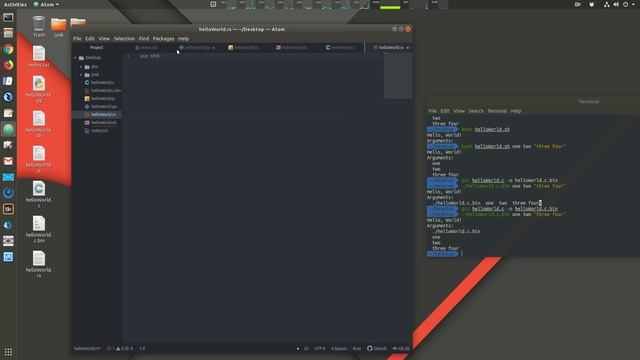The width and height of the screenshot is (640, 360).
Task: Open Atom's Selection menu
Action: click(124, 39)
